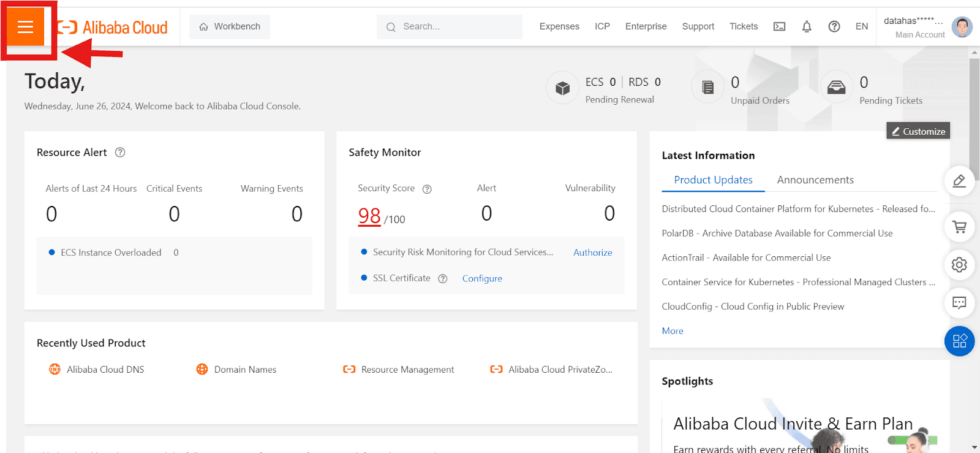Open the Enterprise menu
This screenshot has height=453, width=980.
pyautogui.click(x=646, y=26)
